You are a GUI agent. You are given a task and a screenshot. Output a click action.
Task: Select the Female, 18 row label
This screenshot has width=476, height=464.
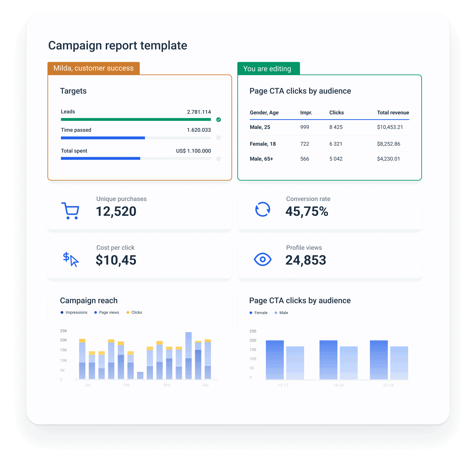[x=262, y=144]
